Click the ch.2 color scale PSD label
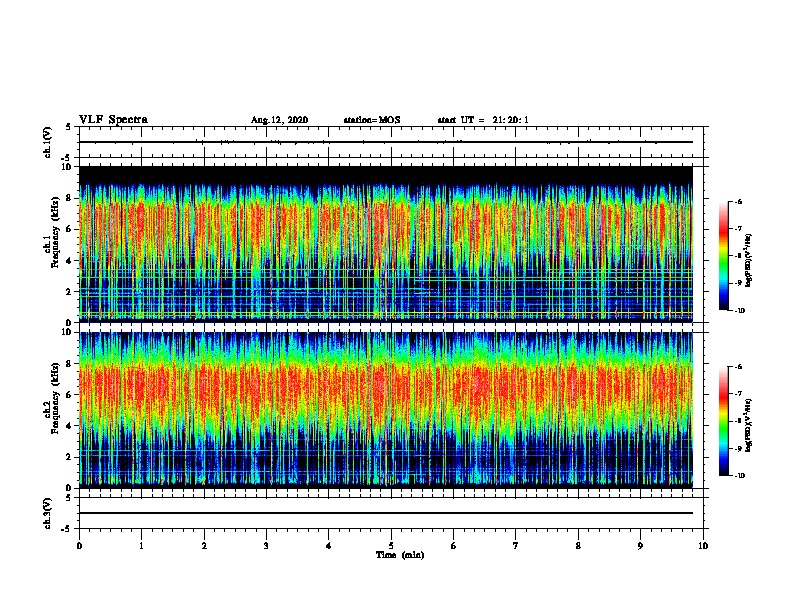 point(748,425)
